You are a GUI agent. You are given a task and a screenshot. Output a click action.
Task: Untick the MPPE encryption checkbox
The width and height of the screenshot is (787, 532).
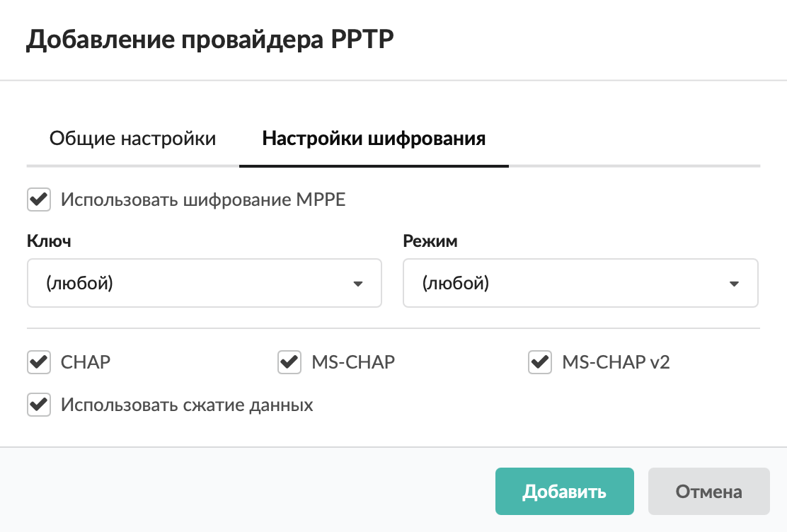click(39, 199)
